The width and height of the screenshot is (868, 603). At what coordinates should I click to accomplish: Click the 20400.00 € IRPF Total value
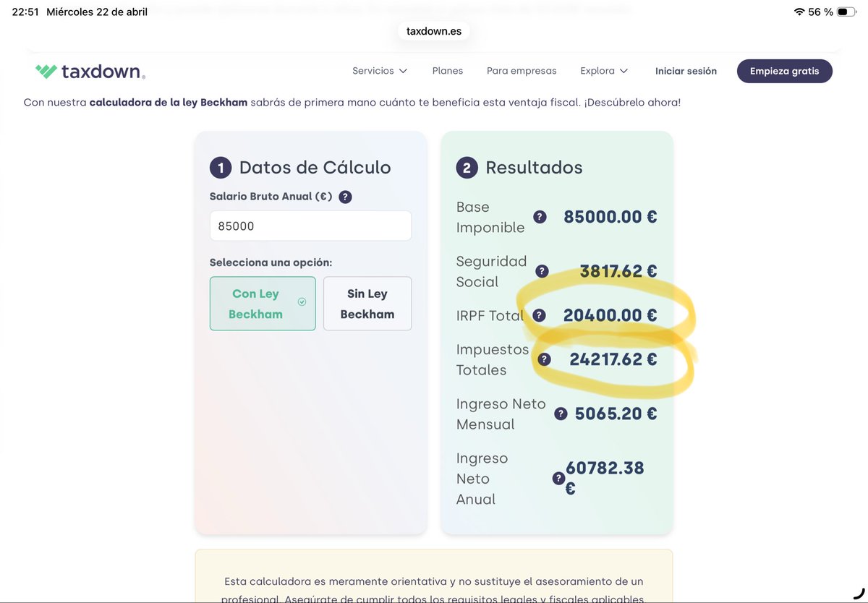click(x=610, y=315)
